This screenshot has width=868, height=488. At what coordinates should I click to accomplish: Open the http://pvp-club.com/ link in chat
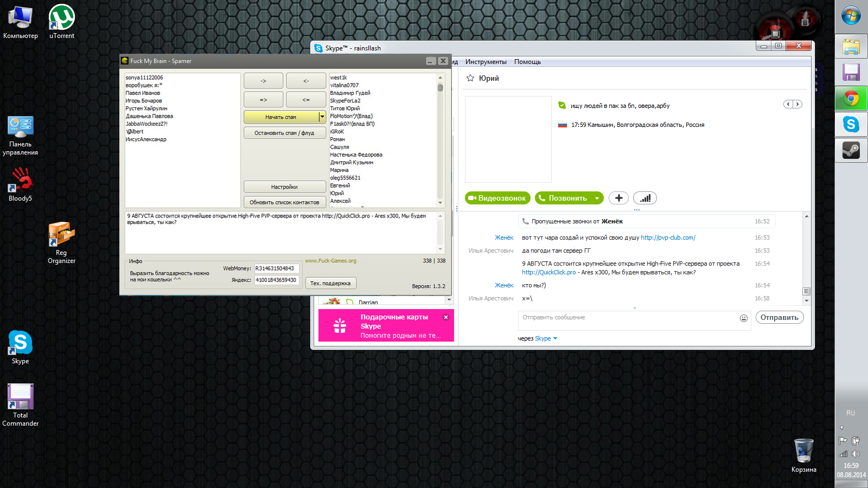(668, 237)
